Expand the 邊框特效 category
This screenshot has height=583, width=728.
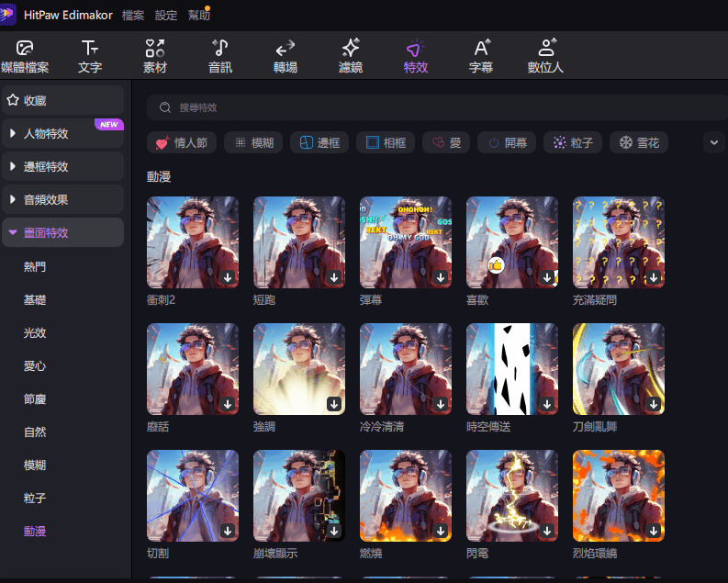[x=62, y=167]
